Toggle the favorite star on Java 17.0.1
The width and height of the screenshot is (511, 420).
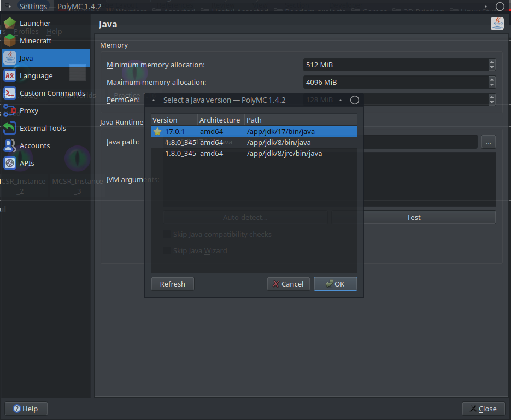coord(157,131)
